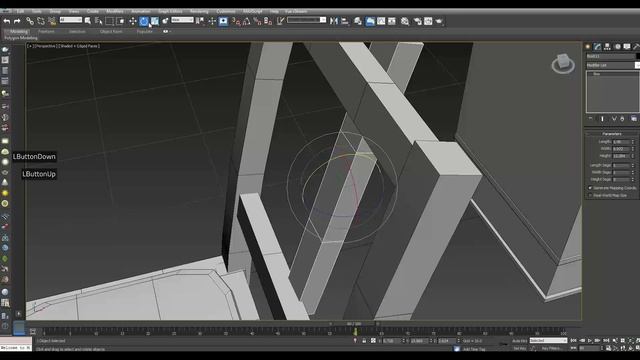The image size is (640, 360).
Task: Activate the Select and Link tool
Action: coord(30,21)
